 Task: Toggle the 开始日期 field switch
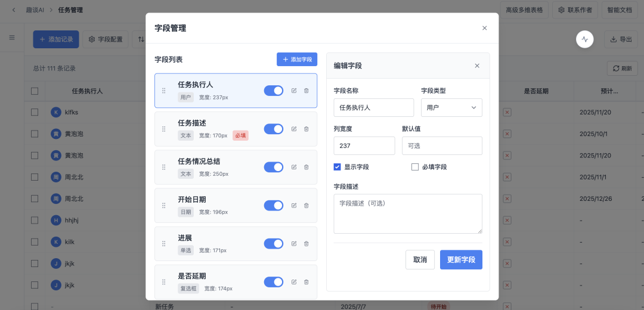click(x=274, y=205)
